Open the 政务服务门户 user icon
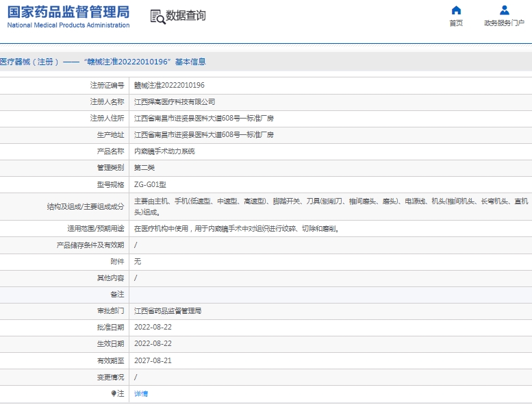Screen dimensions: 532x407 [x=504, y=10]
